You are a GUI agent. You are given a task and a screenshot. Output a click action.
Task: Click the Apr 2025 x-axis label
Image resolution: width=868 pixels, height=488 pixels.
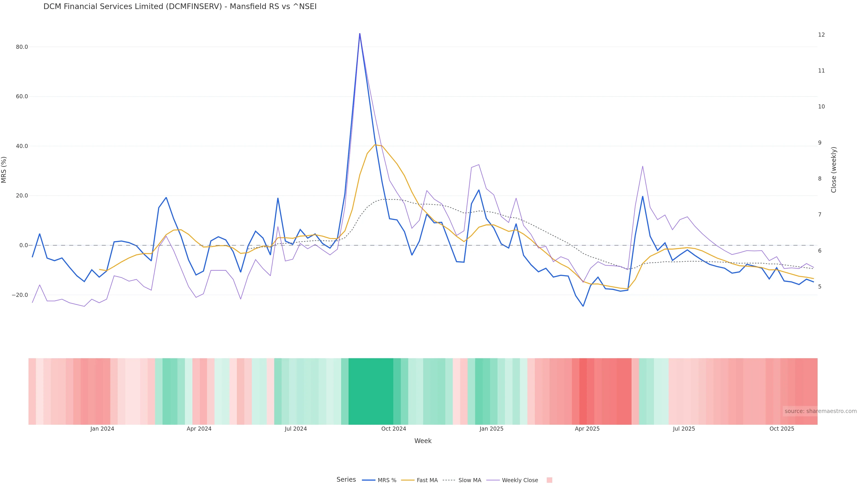[x=587, y=429]
